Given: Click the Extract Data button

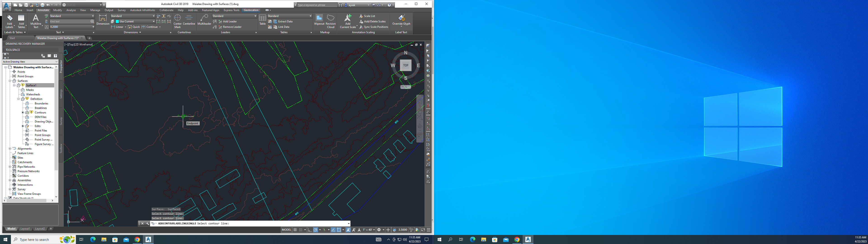Looking at the screenshot, I should click(283, 21).
